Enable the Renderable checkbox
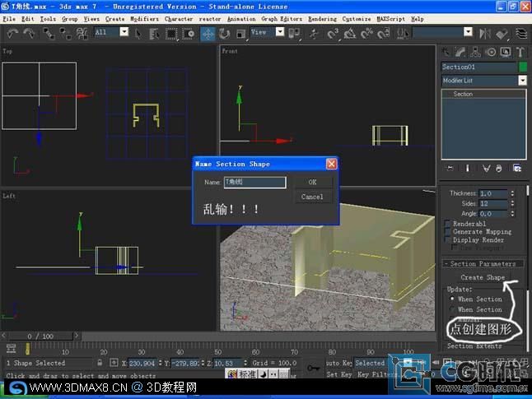The height and width of the screenshot is (399, 532). point(447,224)
